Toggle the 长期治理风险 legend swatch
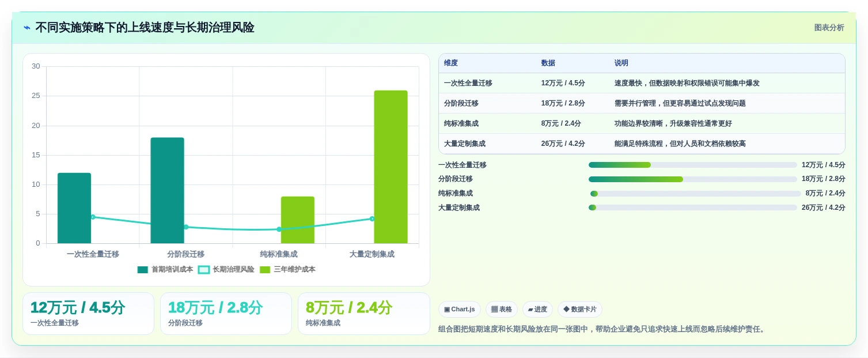This screenshot has width=868, height=358. click(204, 270)
